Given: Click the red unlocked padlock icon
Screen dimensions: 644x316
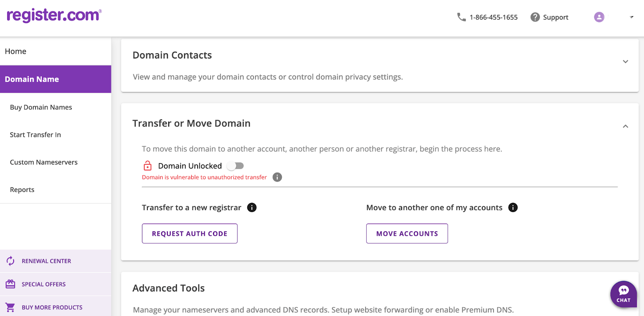Looking at the screenshot, I should [148, 166].
